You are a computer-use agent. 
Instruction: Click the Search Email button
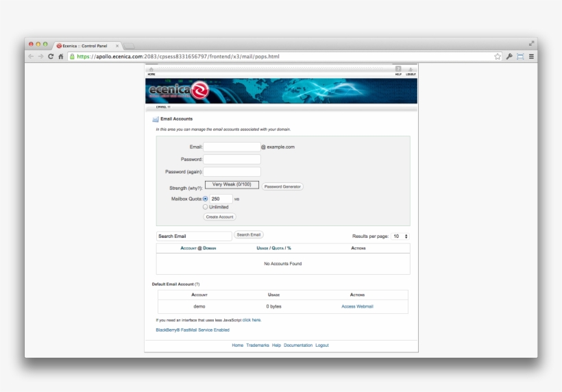[x=249, y=234]
